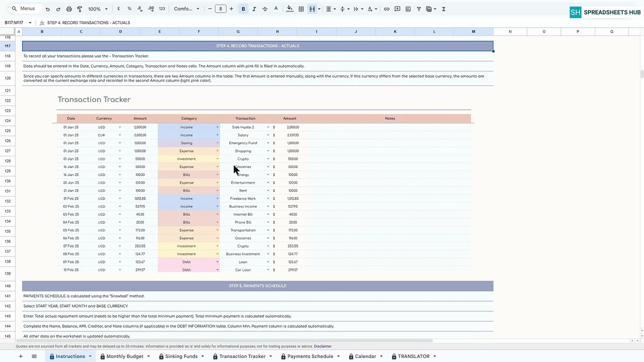The width and height of the screenshot is (644, 362).
Task: Open Transaction dropdown for Freelance Work row
Action: tap(268, 199)
